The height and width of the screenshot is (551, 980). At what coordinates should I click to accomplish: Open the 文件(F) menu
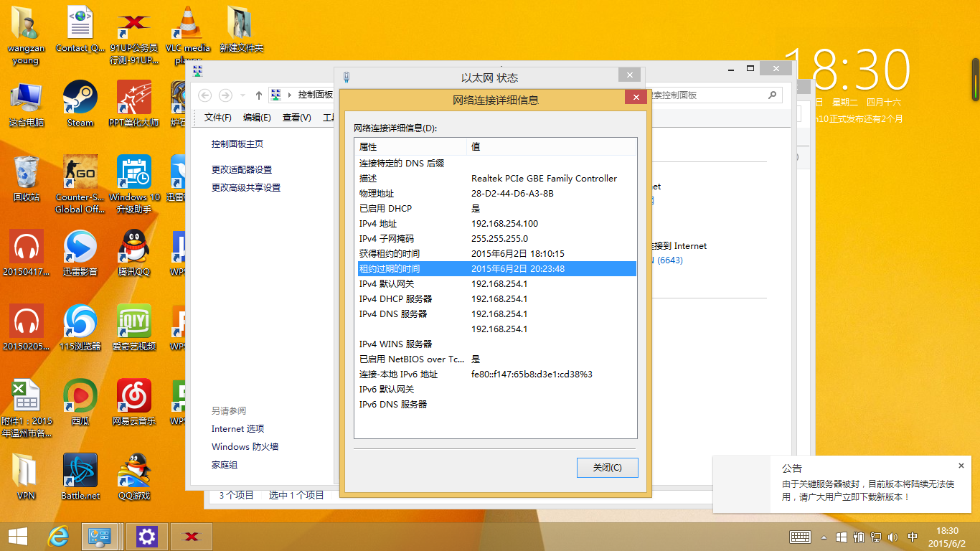[x=218, y=118]
